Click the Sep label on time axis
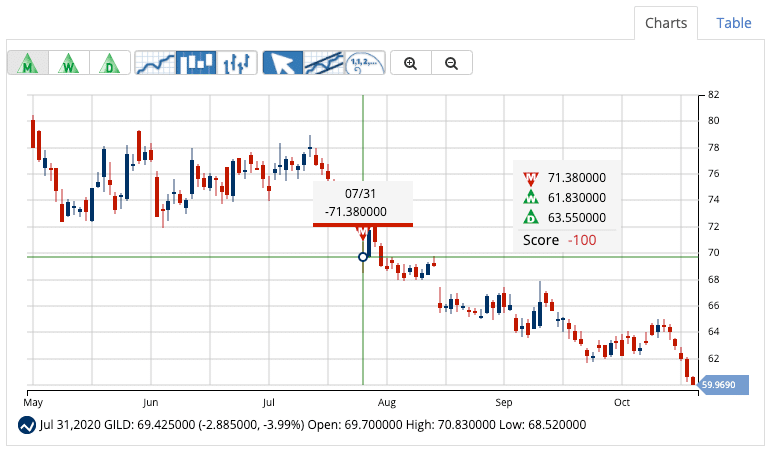The width and height of the screenshot is (776, 457). (504, 403)
